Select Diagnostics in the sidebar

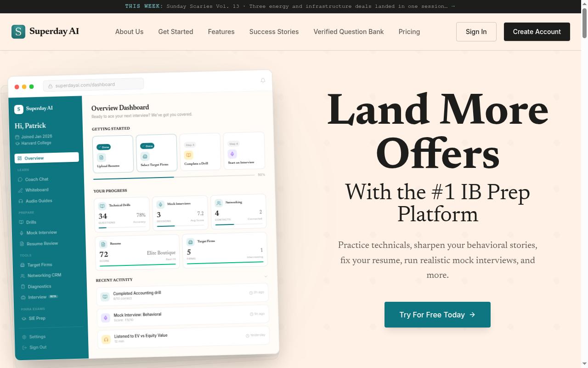pyautogui.click(x=36, y=287)
